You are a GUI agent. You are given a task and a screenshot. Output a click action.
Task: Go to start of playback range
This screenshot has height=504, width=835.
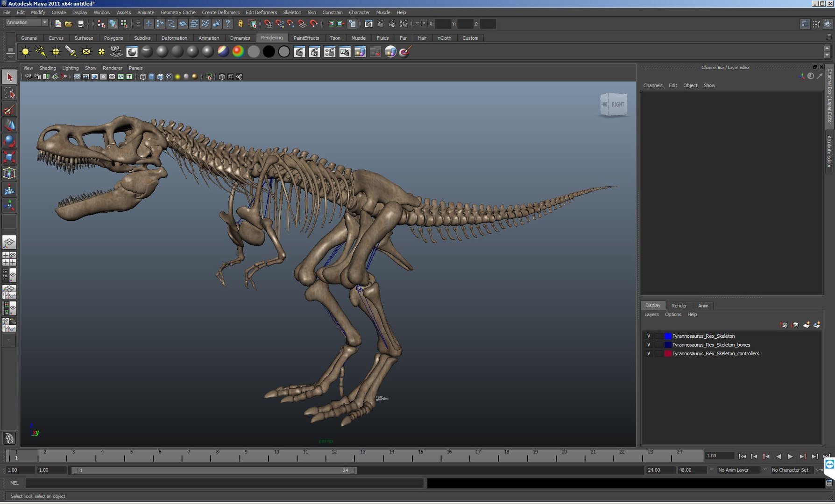pyautogui.click(x=742, y=456)
